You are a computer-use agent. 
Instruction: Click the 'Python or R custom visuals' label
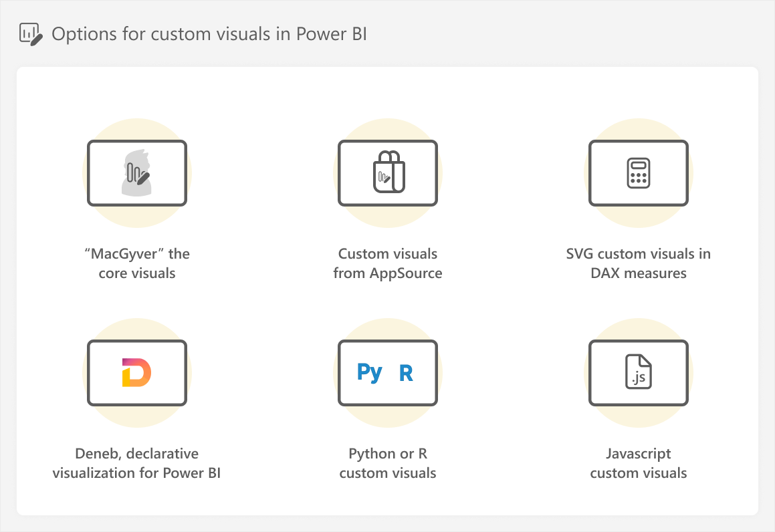click(x=388, y=463)
